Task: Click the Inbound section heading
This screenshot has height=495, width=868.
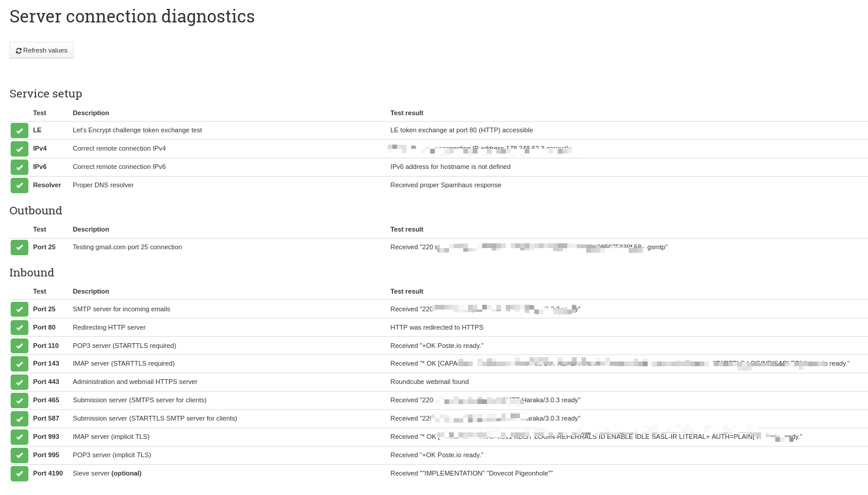Action: click(x=32, y=273)
